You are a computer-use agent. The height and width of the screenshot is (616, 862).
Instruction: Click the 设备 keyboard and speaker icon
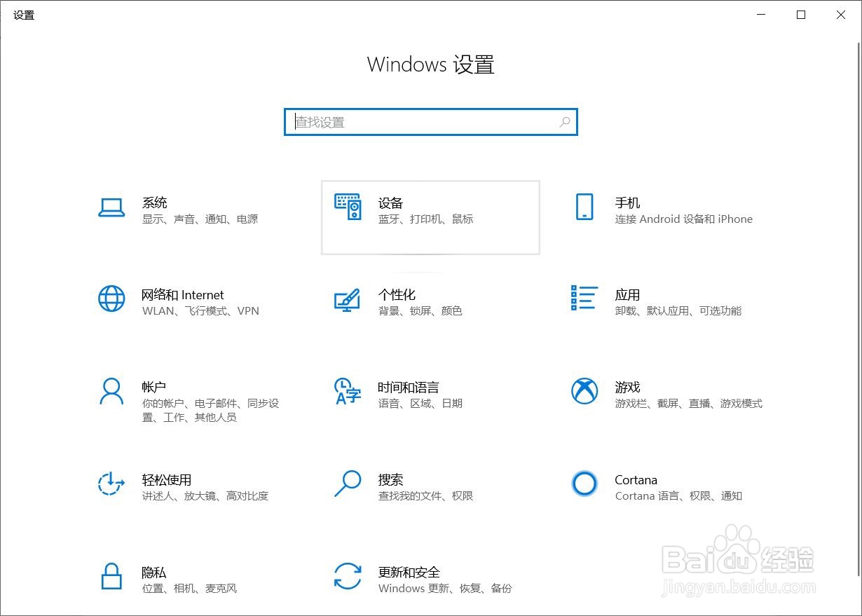tap(348, 207)
